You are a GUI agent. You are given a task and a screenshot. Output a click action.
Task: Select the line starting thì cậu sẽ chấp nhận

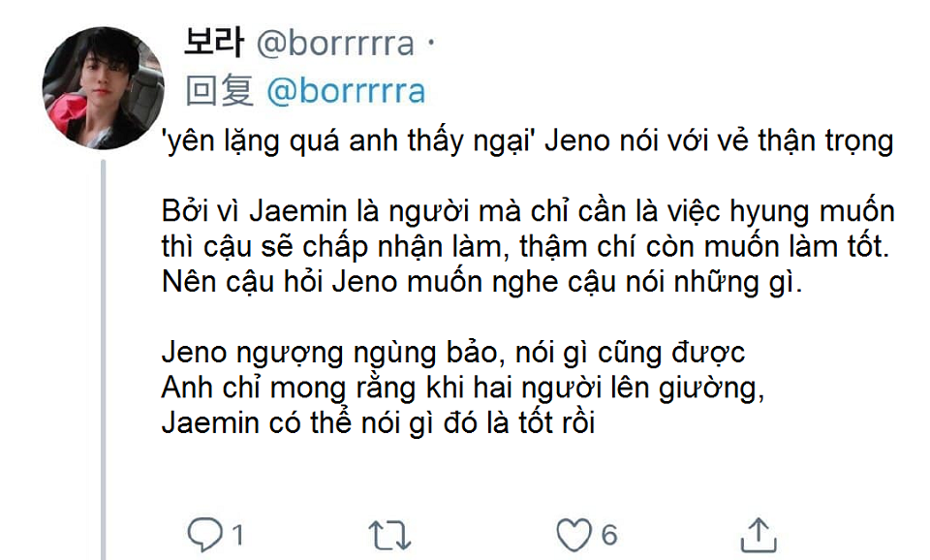click(x=525, y=247)
